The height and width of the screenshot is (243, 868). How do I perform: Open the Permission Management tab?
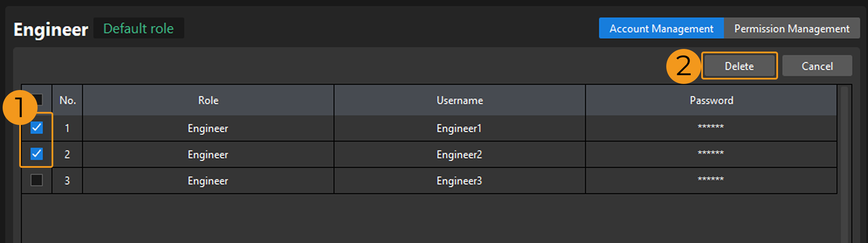pyautogui.click(x=792, y=28)
